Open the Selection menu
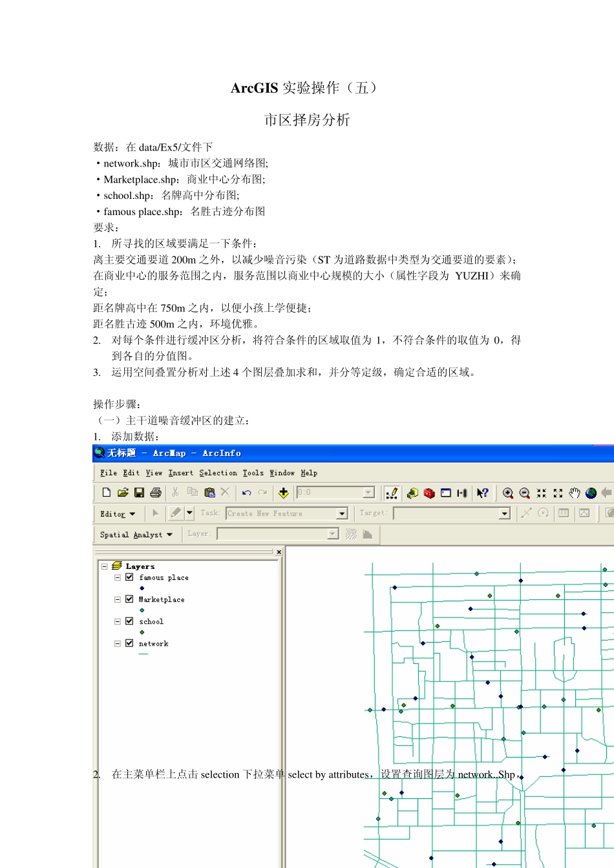Screen dimensions: 614x868 (x=218, y=473)
